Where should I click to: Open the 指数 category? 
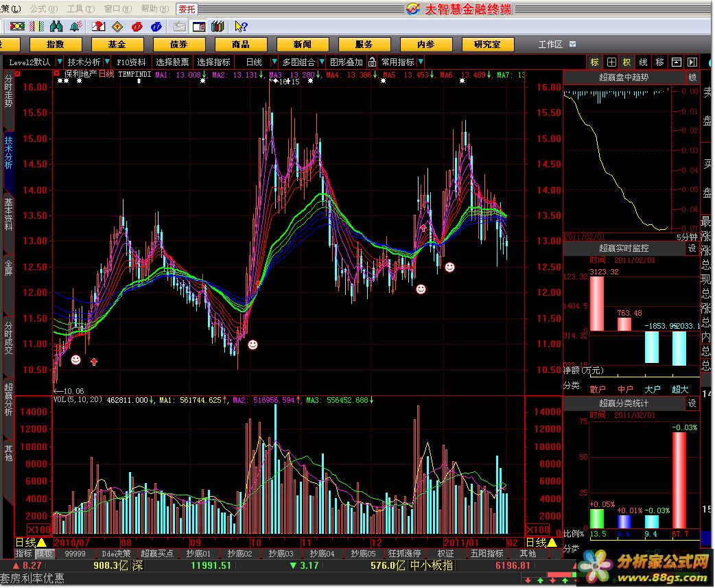55,44
